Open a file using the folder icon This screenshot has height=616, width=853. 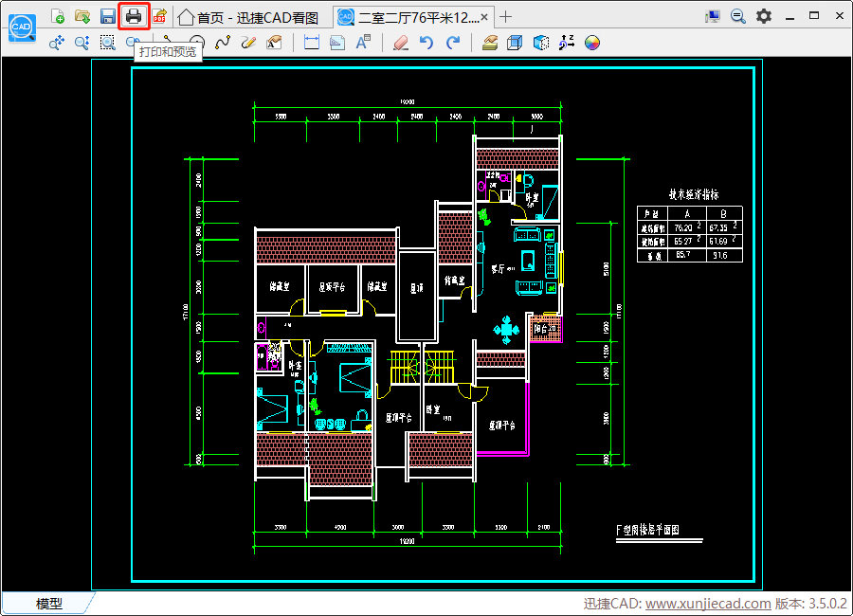pyautogui.click(x=82, y=16)
